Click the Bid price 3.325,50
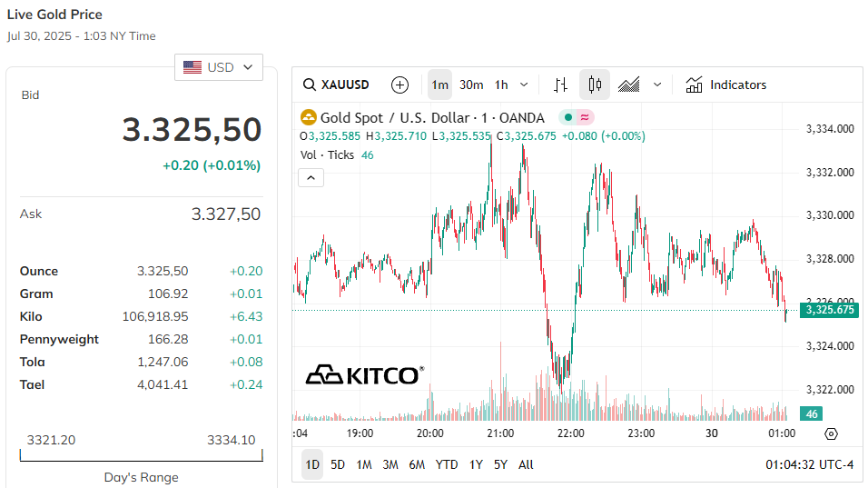Viewport: 868px width, 488px height. (192, 130)
